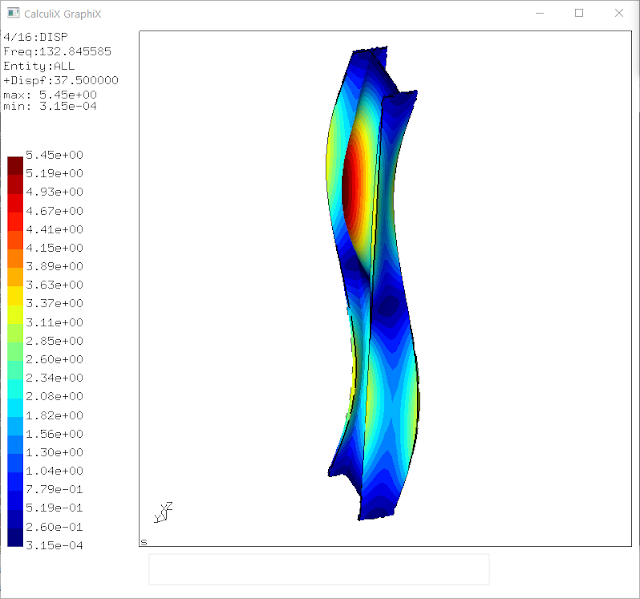
Task: Click the Freq:132.845585 text
Action: (57, 51)
